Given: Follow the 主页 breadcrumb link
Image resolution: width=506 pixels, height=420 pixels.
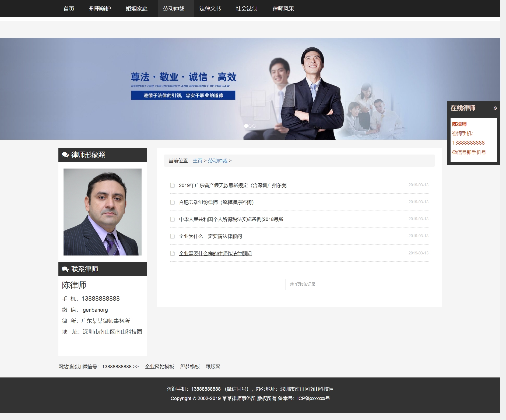Looking at the screenshot, I should coord(198,161).
